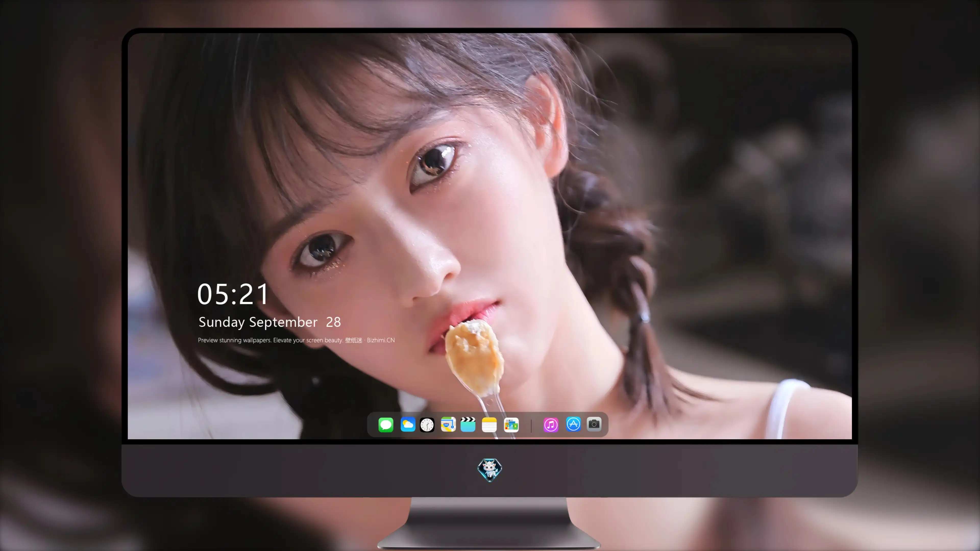
Task: Open the yellow Notes app in dock
Action: [489, 425]
